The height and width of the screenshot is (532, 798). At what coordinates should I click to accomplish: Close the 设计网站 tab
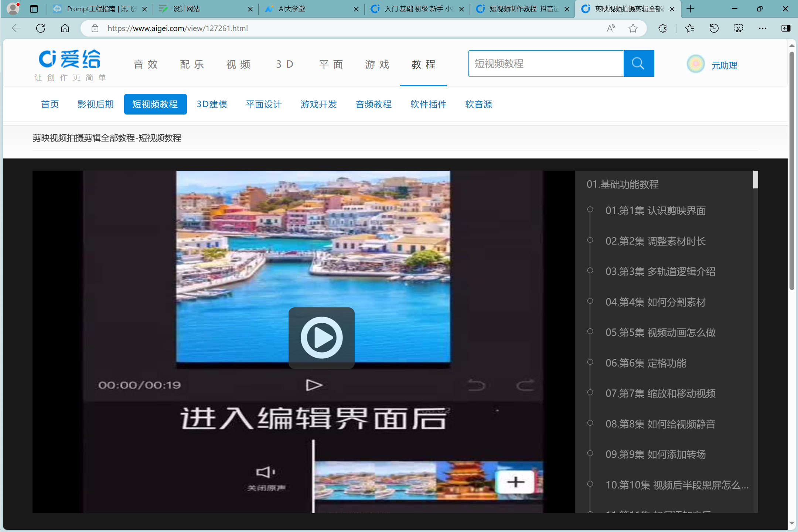click(x=250, y=9)
